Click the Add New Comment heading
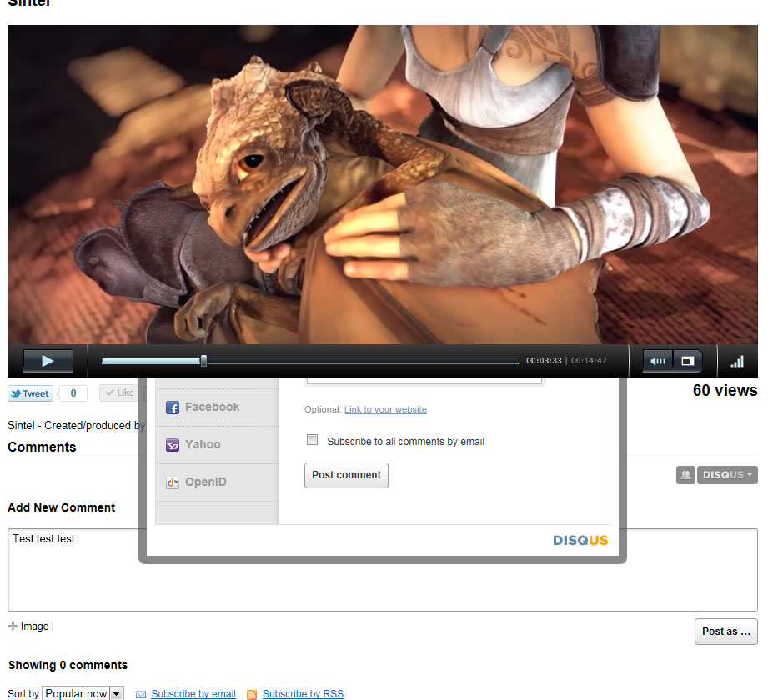 61,507
